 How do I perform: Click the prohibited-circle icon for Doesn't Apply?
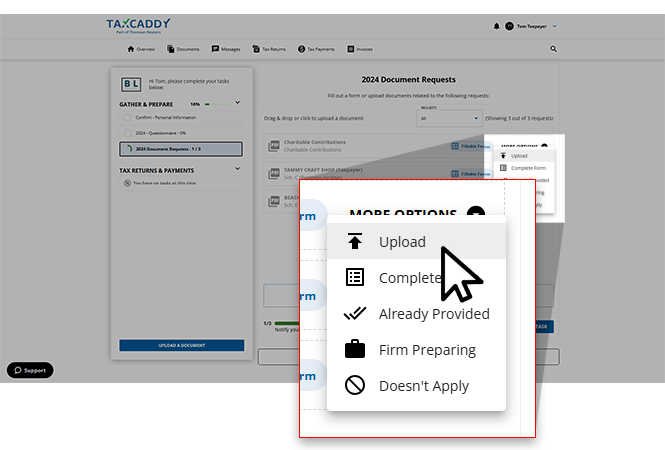click(355, 386)
